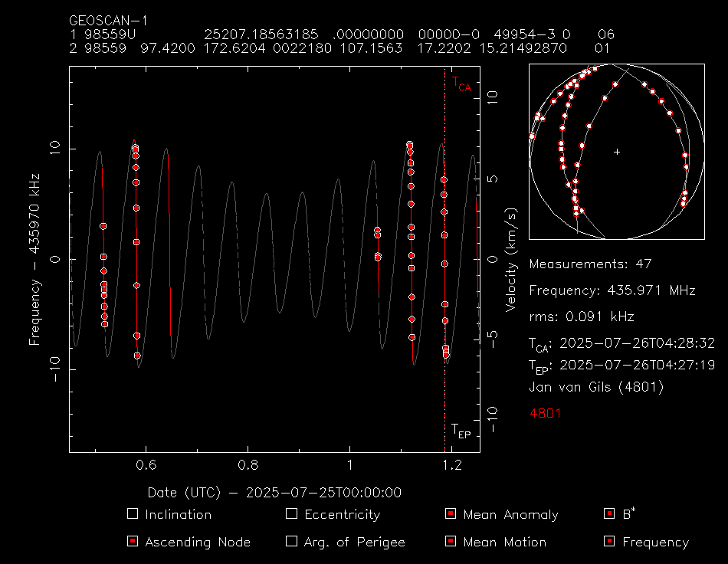Tick the Arg. of Perigee checkbox
The height and width of the screenshot is (564, 728).
point(291,542)
